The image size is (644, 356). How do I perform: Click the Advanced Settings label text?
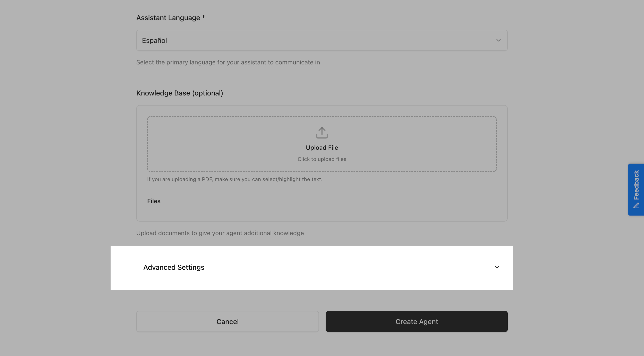174,267
